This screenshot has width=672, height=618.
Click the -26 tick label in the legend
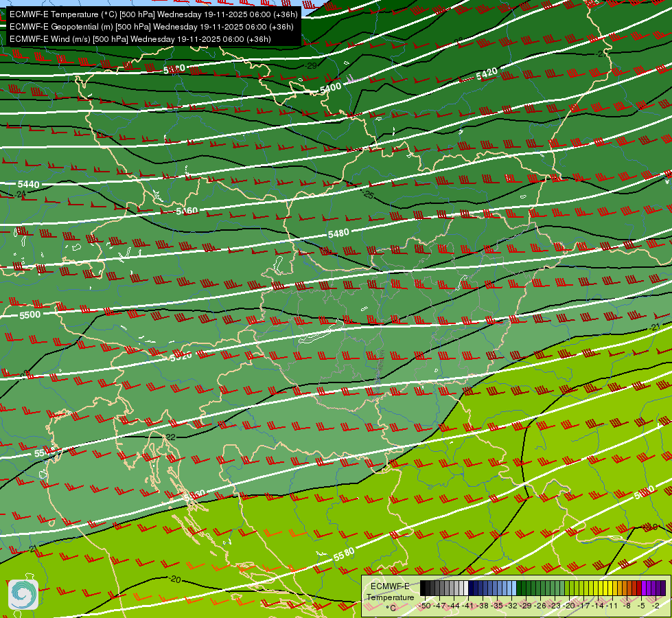(x=540, y=606)
